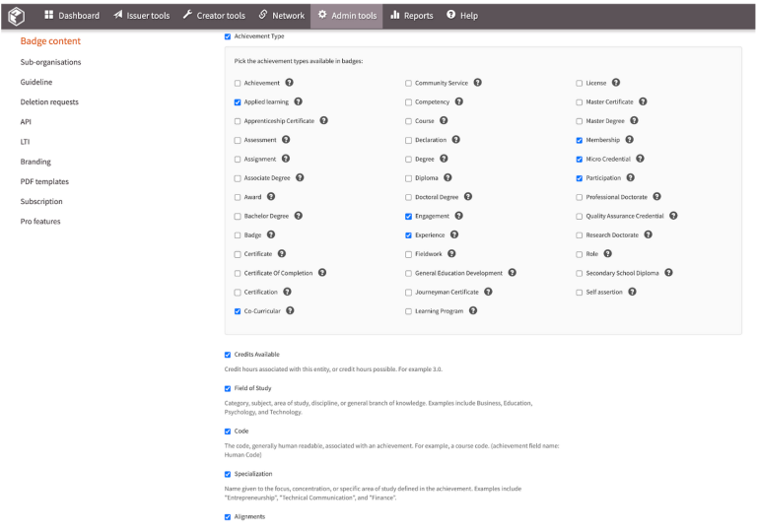Open Creator tools in the top navigation
Screen dimensions: 757x532
pos(214,16)
